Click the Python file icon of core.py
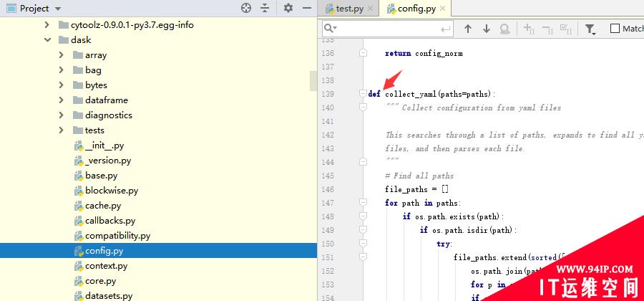This screenshot has width=644, height=301. [79, 281]
